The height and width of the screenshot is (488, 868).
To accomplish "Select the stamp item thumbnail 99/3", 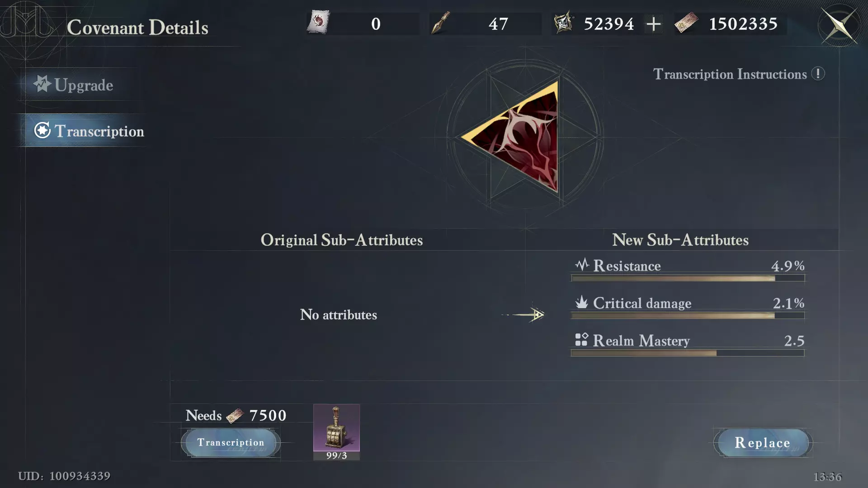I will coord(336,432).
